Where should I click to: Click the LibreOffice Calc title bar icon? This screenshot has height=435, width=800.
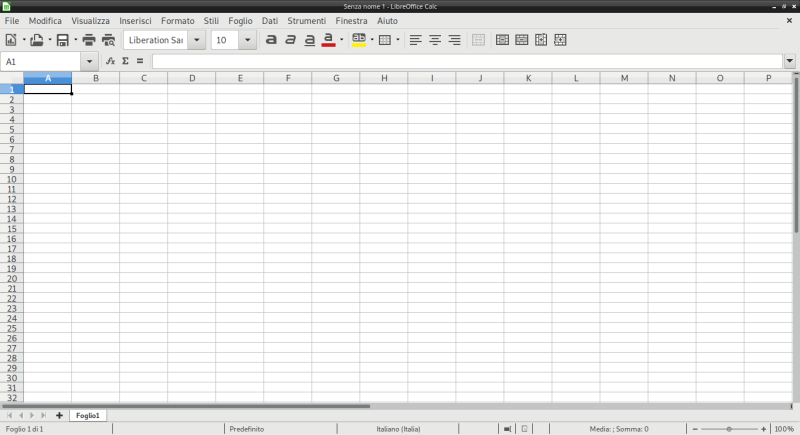point(6,6)
